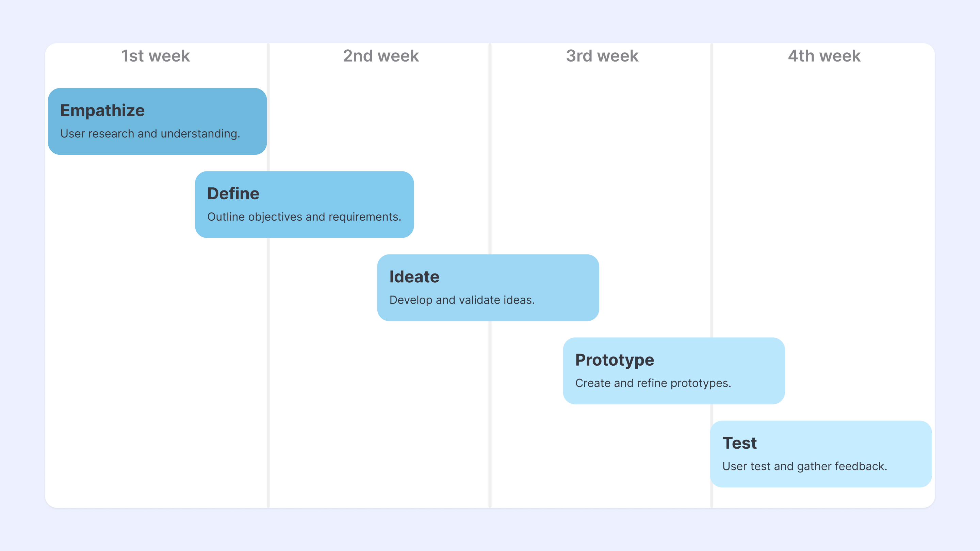The height and width of the screenshot is (551, 980).
Task: Select "Outline objectives and requirements." description
Action: click(304, 217)
